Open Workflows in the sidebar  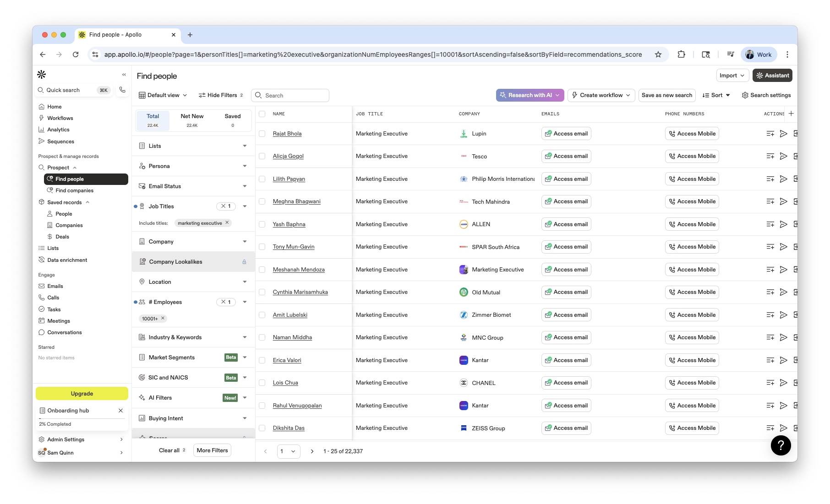pos(60,118)
